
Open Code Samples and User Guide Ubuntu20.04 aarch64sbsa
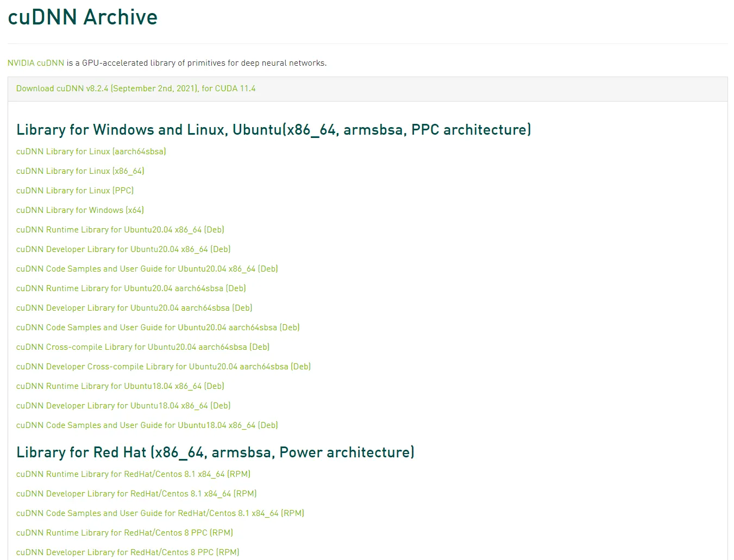click(x=158, y=328)
